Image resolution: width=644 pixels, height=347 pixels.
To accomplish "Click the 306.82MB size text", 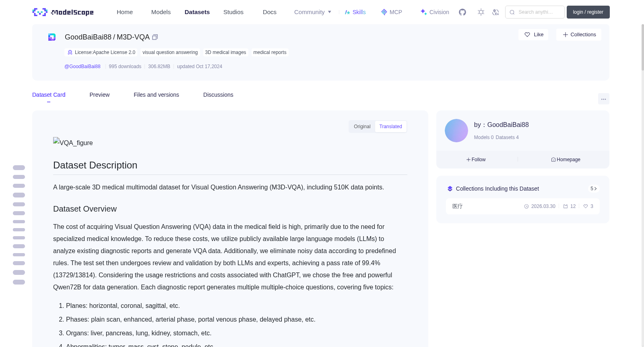I will tap(159, 66).
